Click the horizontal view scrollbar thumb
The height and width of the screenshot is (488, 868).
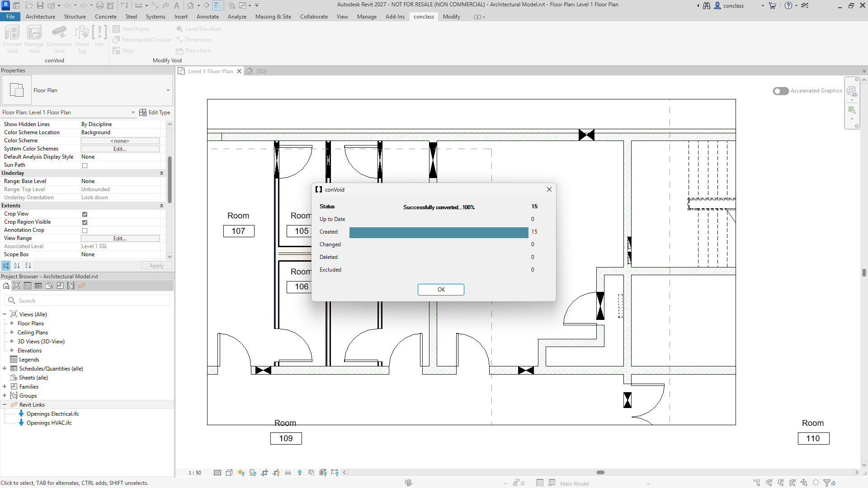point(600,473)
